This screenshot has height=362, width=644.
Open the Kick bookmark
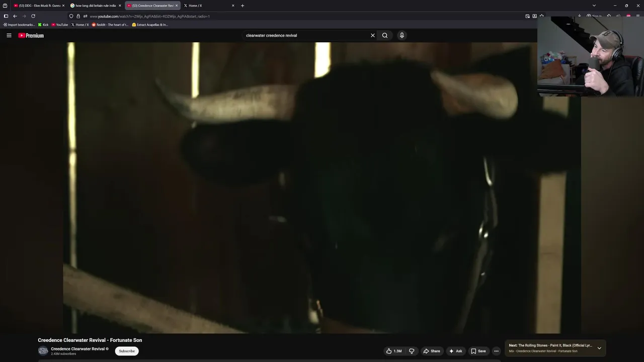click(x=43, y=25)
